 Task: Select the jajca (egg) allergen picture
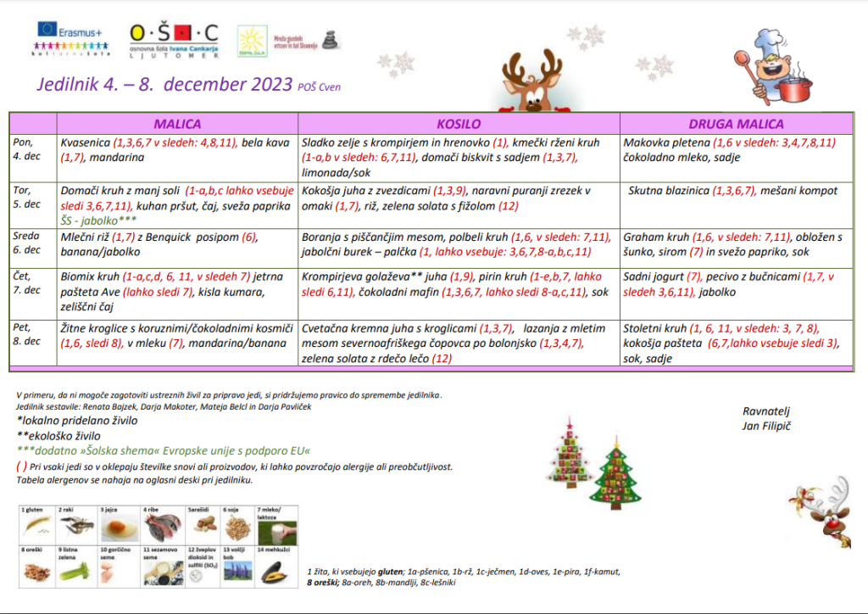(x=119, y=524)
